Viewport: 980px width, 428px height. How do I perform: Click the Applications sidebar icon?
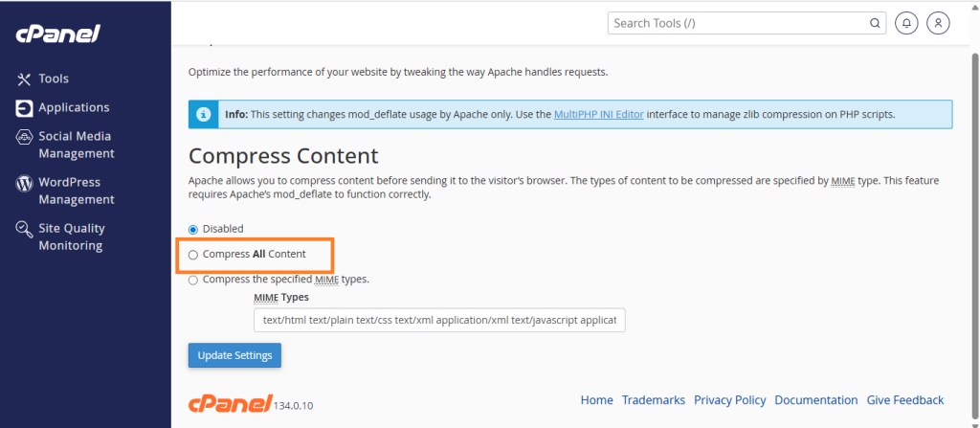[x=24, y=108]
